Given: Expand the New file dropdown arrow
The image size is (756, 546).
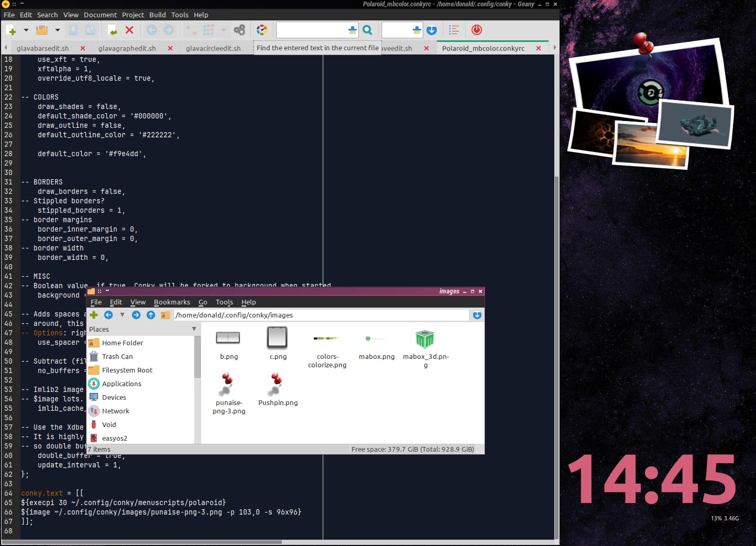Looking at the screenshot, I should pos(26,30).
